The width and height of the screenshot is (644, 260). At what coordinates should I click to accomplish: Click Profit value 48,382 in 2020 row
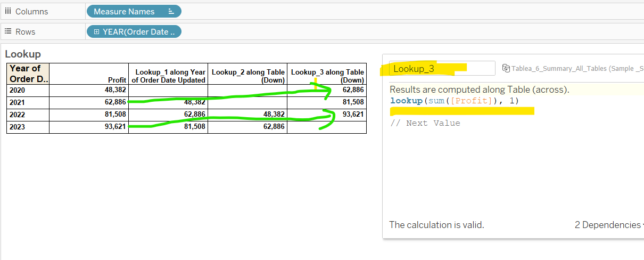pos(115,90)
